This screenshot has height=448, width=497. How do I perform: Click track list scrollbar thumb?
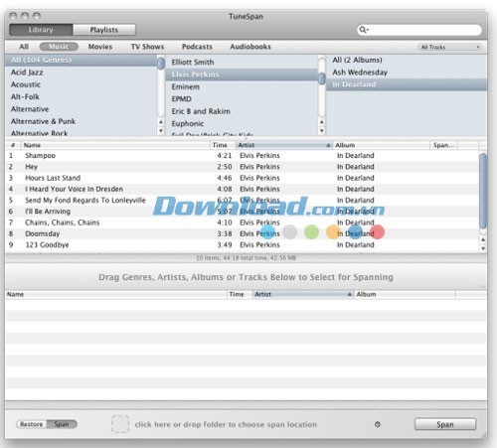483,191
